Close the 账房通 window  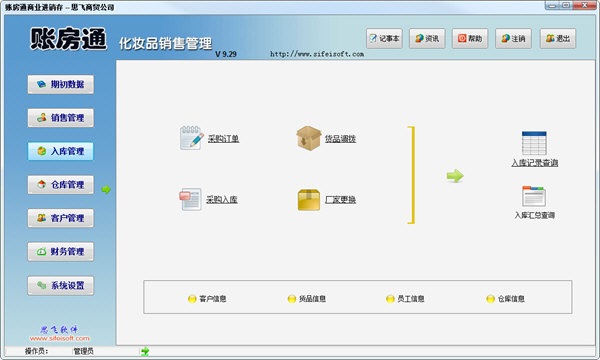coord(585,5)
